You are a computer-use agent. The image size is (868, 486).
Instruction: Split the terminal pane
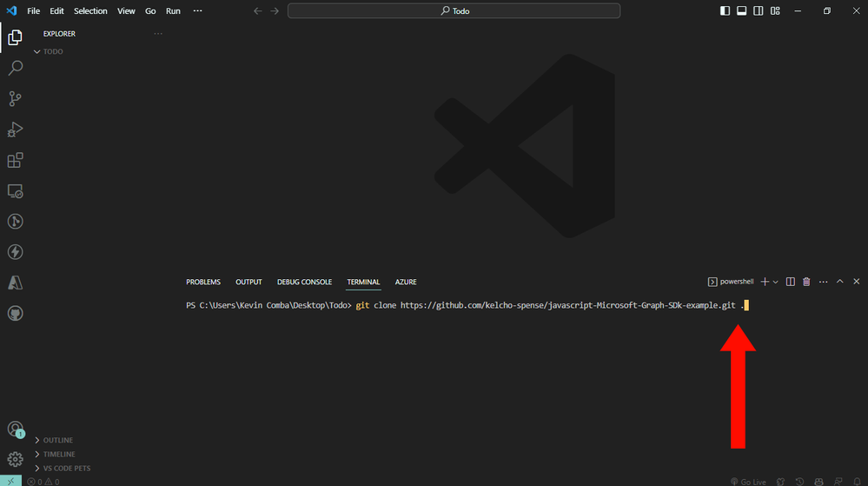(790, 282)
